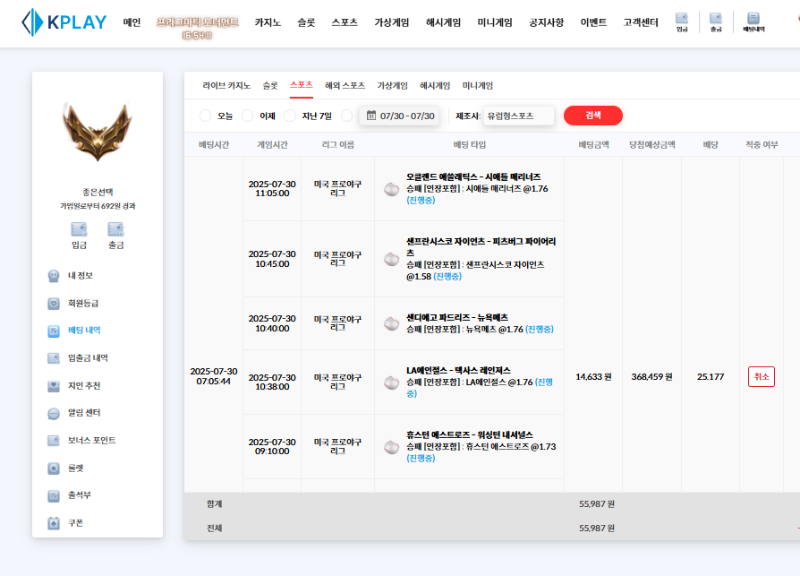
Task: Switch to the 미니게임 history tab
Action: [x=478, y=86]
